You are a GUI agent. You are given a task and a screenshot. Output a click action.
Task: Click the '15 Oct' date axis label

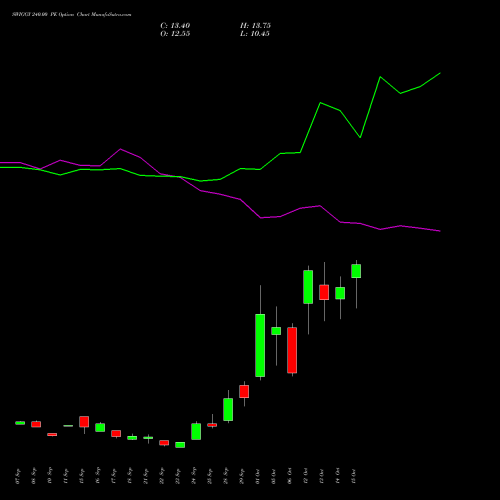(354, 476)
